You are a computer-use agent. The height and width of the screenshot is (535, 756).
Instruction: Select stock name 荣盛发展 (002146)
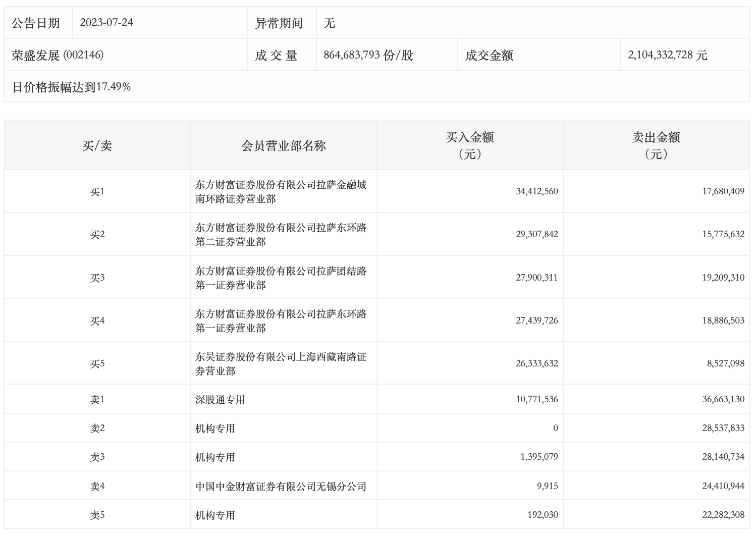[x=58, y=55]
